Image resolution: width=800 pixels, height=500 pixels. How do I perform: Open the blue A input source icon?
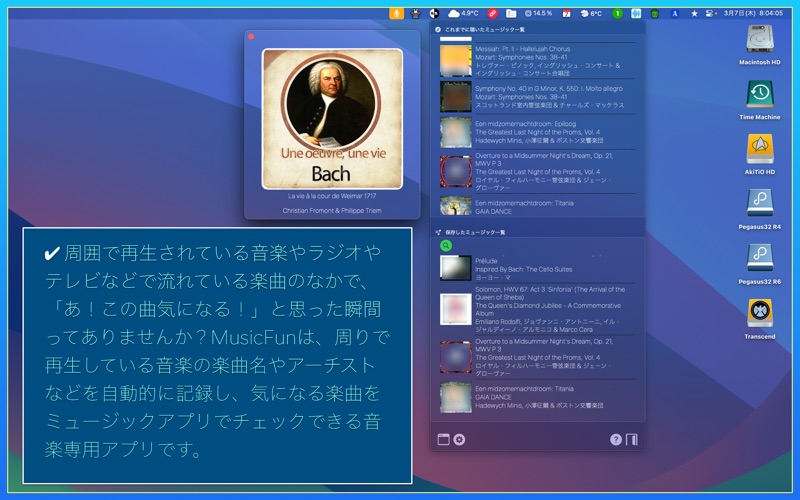coord(674,14)
